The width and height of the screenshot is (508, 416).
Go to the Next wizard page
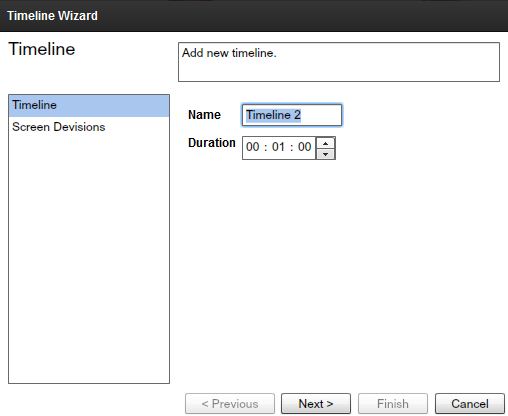tap(316, 404)
